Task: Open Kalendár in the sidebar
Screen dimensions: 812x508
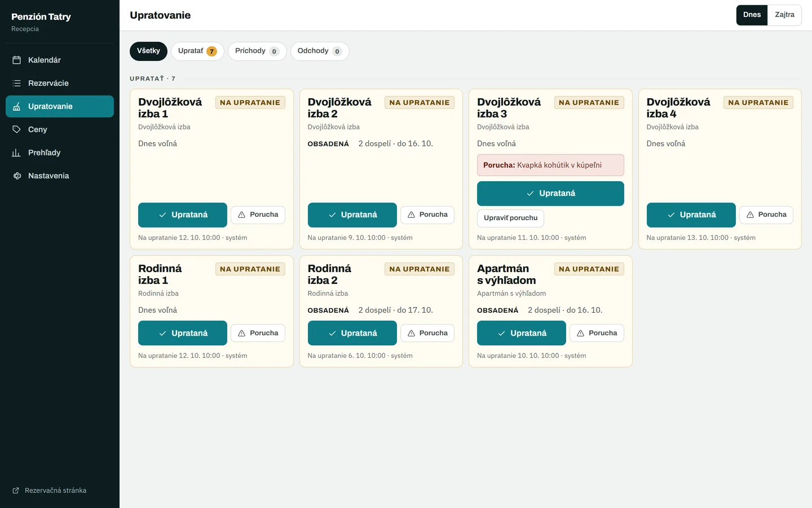Action: [60, 60]
